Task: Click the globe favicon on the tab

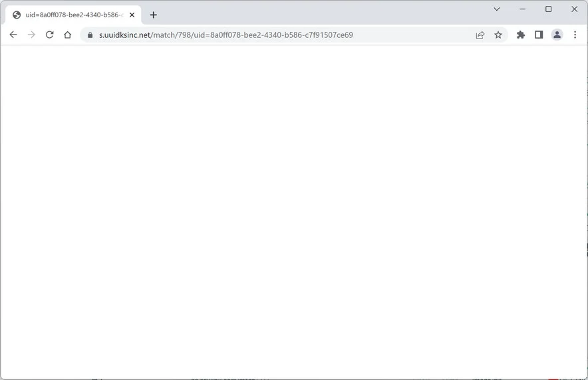Action: click(17, 15)
